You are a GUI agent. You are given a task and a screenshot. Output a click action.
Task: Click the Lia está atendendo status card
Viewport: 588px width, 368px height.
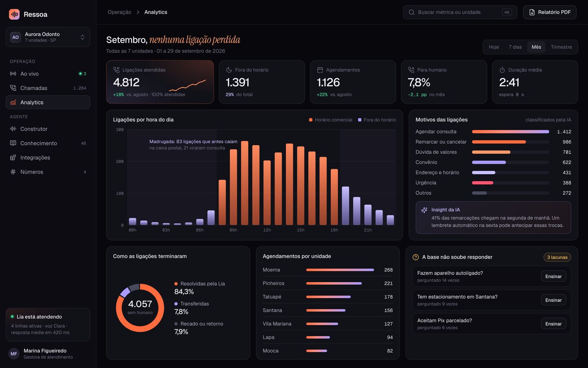[48, 325]
